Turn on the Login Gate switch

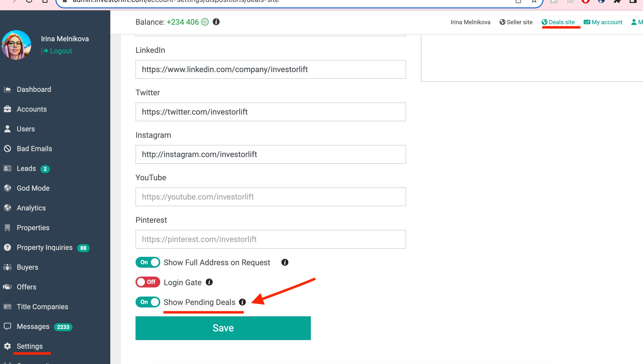148,282
